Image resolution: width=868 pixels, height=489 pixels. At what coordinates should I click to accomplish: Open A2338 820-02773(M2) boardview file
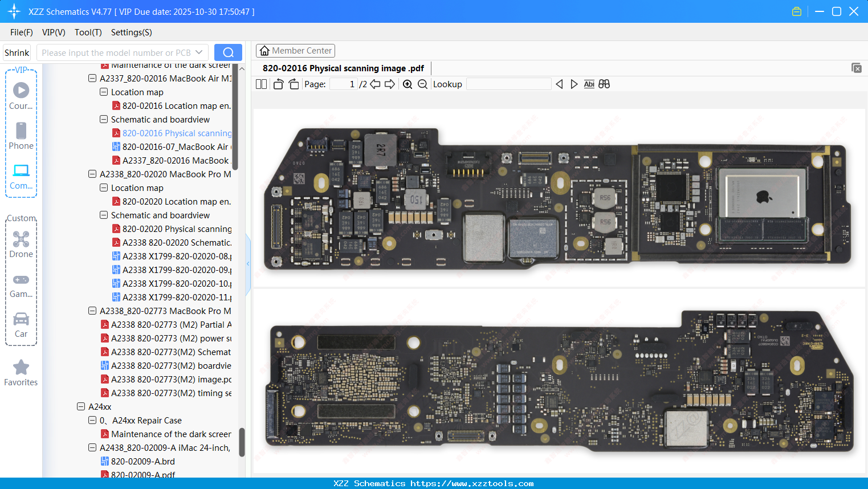point(166,366)
